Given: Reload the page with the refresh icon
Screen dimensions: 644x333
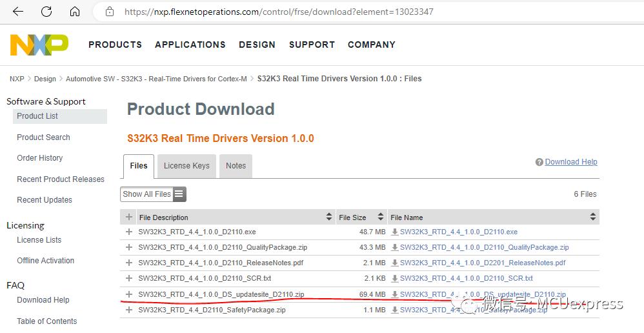Looking at the screenshot, I should 46,12.
